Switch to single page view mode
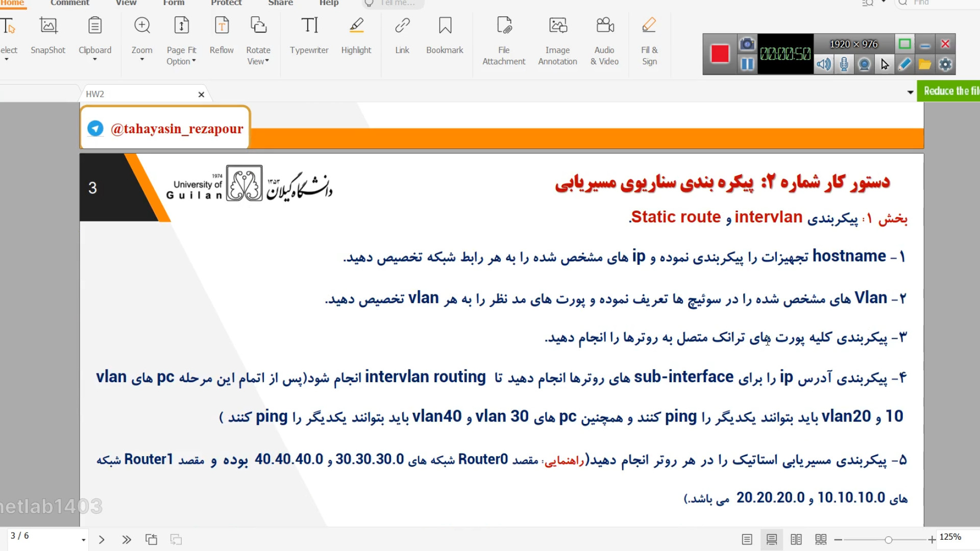The width and height of the screenshot is (980, 551). tap(747, 540)
